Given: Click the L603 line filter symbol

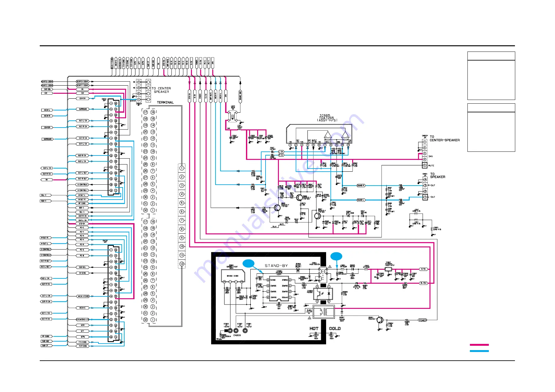Looking at the screenshot, I should tap(233, 117).
